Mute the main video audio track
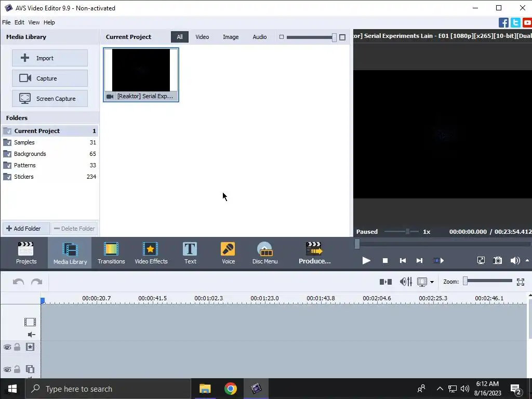532x399 pixels. pyautogui.click(x=31, y=335)
